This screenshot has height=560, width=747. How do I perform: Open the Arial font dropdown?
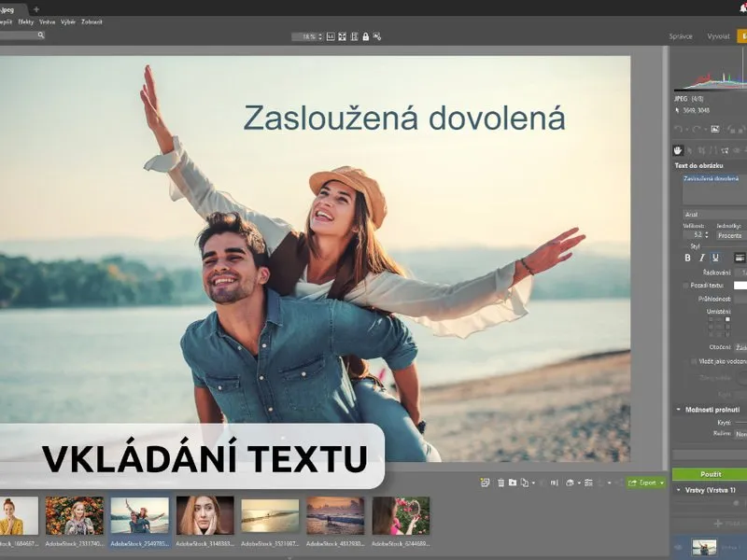(714, 215)
